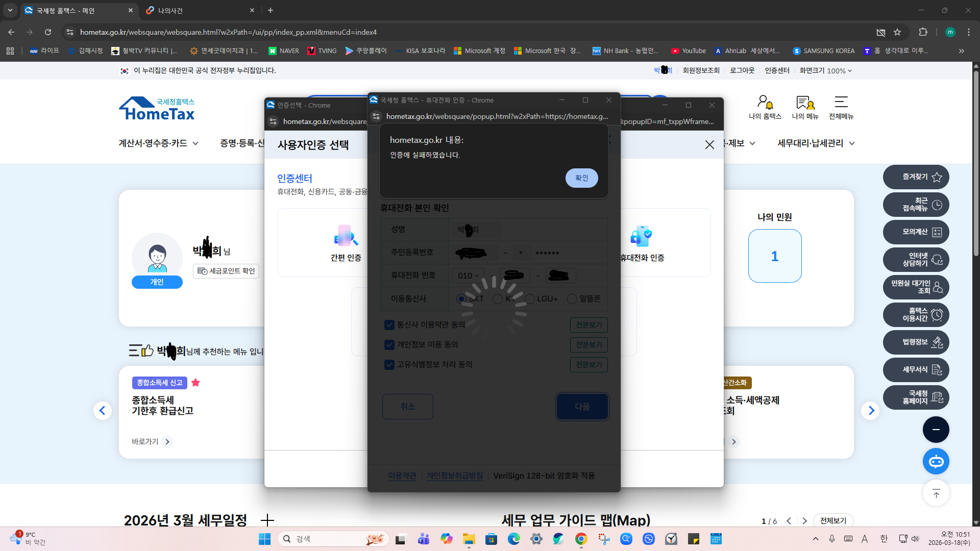Screen dimensions: 980x551
Task: Open 법령정보 shortcut
Action: click(916, 342)
